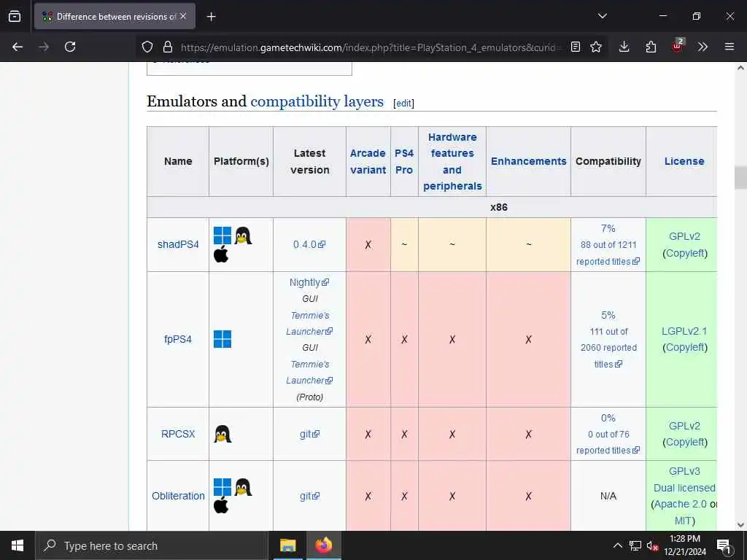
Task: Click the Windows icon in fpPS4 row
Action: click(x=222, y=339)
